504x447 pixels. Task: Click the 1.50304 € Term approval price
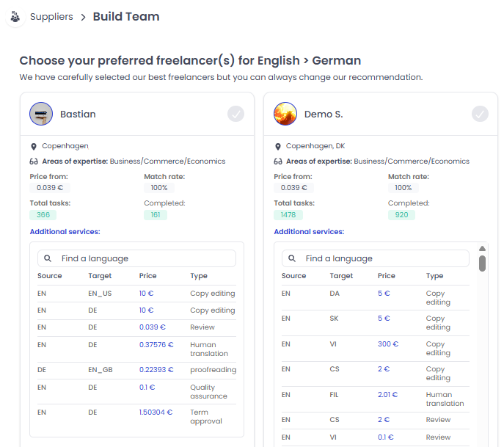pos(156,413)
